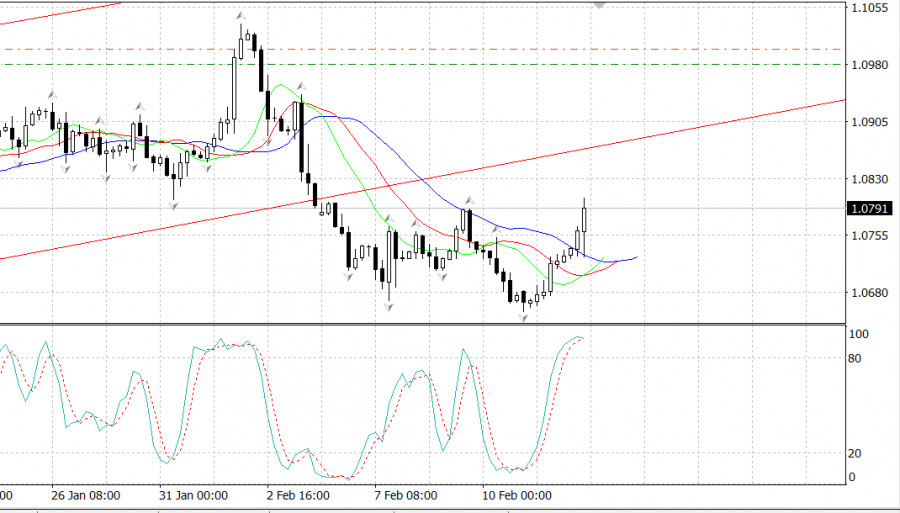Click the 26 Jan 08:00 time label
The height and width of the screenshot is (513, 900).
[x=85, y=495]
